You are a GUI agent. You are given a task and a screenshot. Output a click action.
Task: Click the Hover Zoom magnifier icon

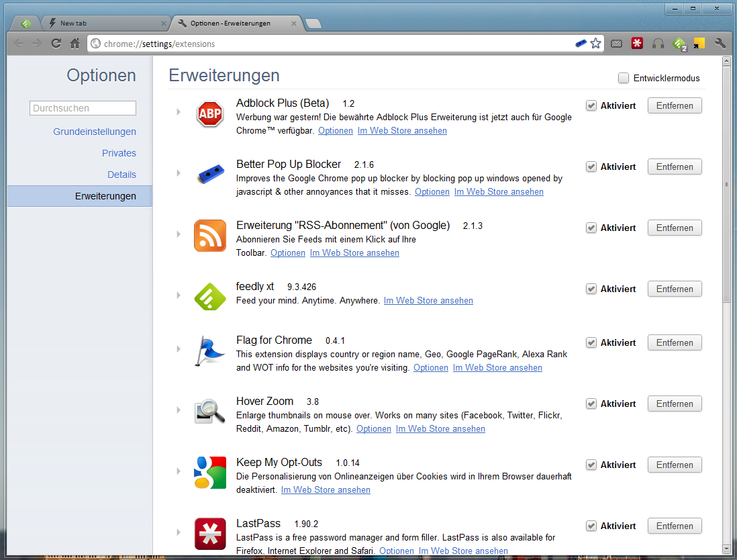209,412
